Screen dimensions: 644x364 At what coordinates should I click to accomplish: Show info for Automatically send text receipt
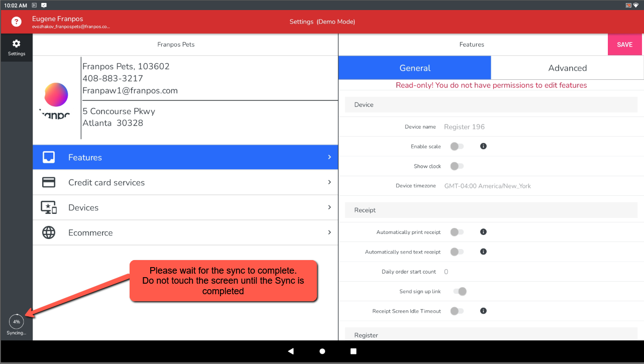click(x=483, y=252)
